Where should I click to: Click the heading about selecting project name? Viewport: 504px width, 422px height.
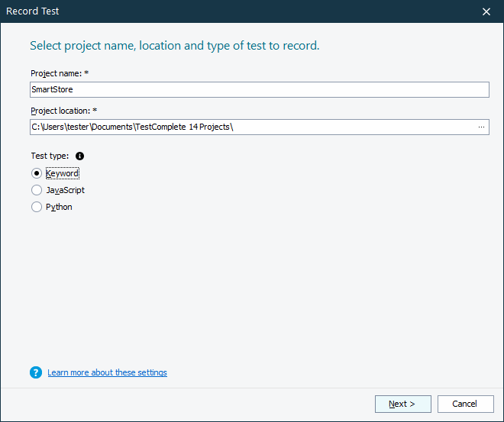coord(174,46)
